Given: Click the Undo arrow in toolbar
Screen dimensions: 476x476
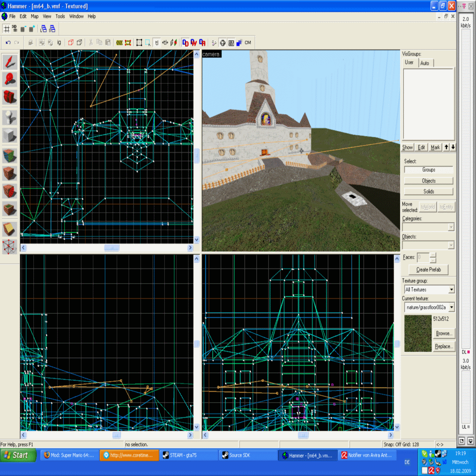Looking at the screenshot, I should click(8, 43).
